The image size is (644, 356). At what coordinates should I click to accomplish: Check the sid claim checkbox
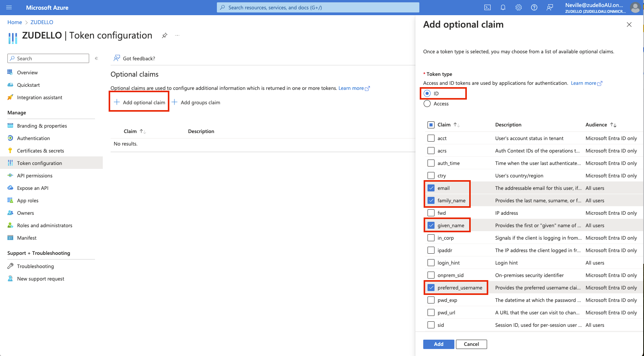click(x=431, y=325)
